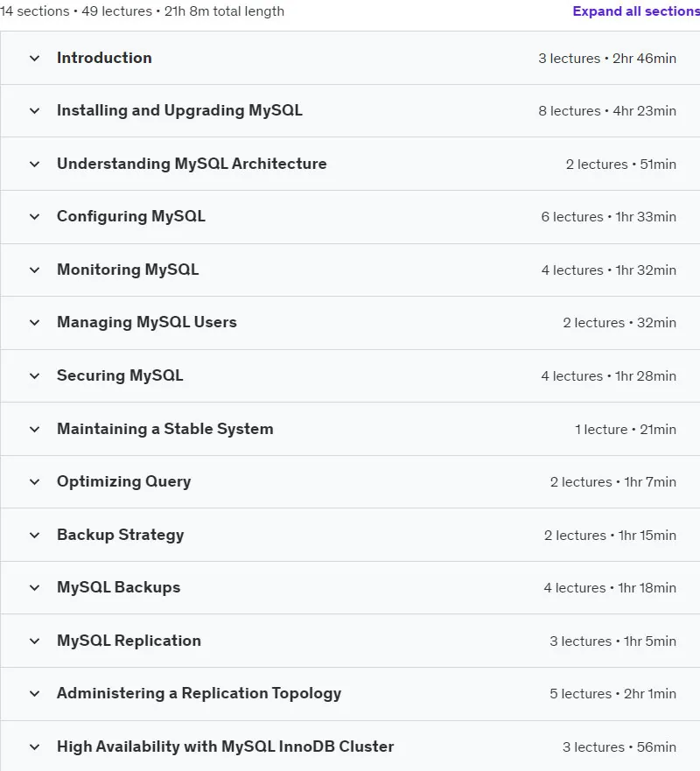Expand Installing and Upgrading MySQL chevron
The width and height of the screenshot is (700, 771).
click(34, 111)
